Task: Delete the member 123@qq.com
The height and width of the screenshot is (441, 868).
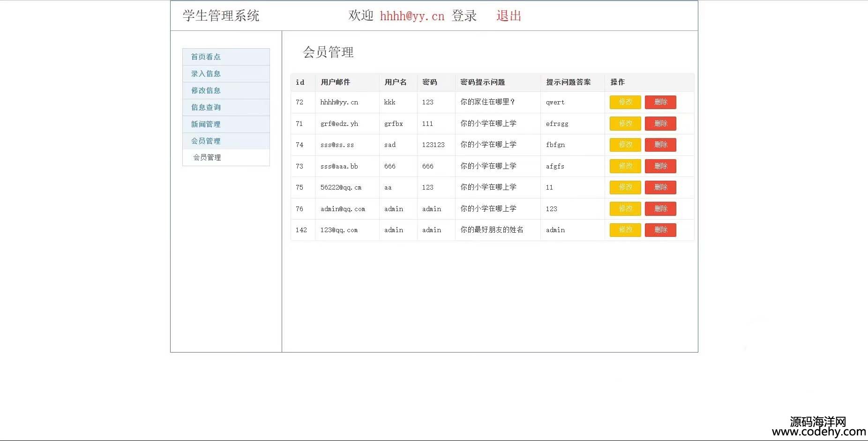Action: point(660,230)
